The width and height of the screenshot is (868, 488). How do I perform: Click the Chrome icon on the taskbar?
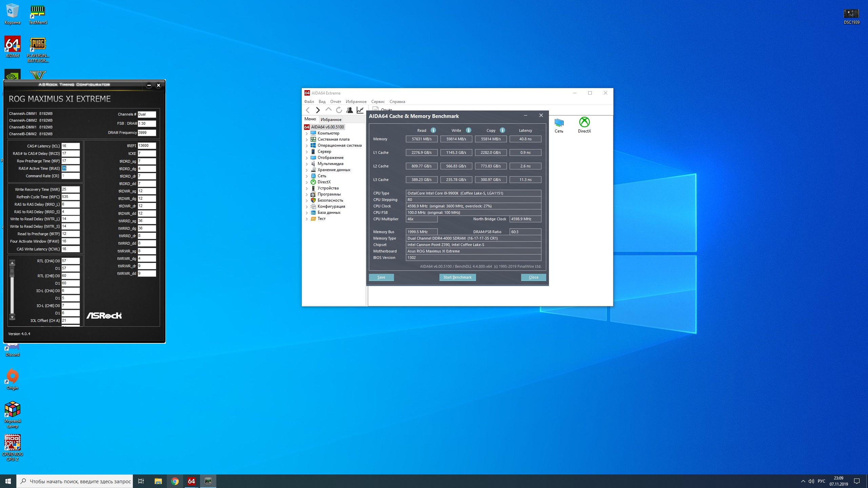175,481
